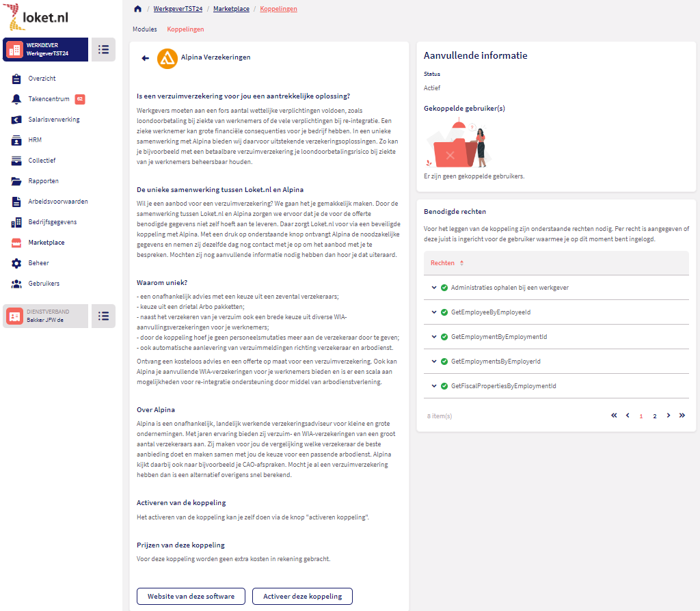Click Website van deze software button
This screenshot has height=611, width=700.
point(191,596)
